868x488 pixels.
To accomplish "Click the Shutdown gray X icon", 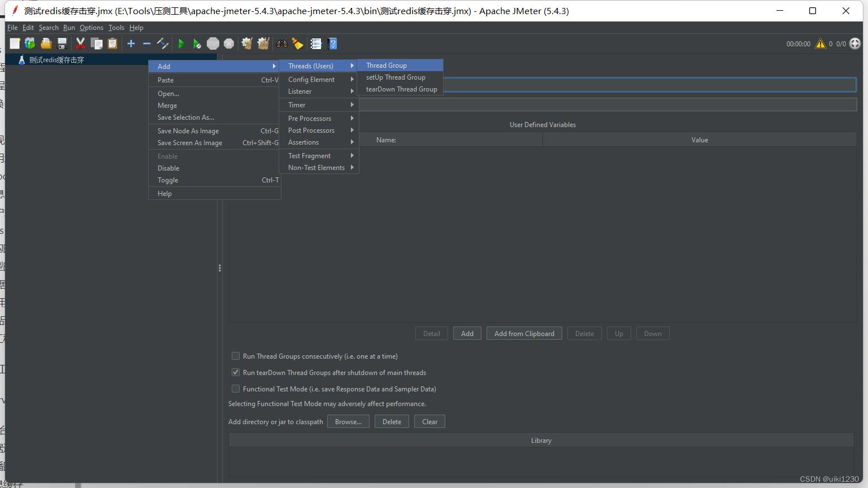I will coord(229,43).
